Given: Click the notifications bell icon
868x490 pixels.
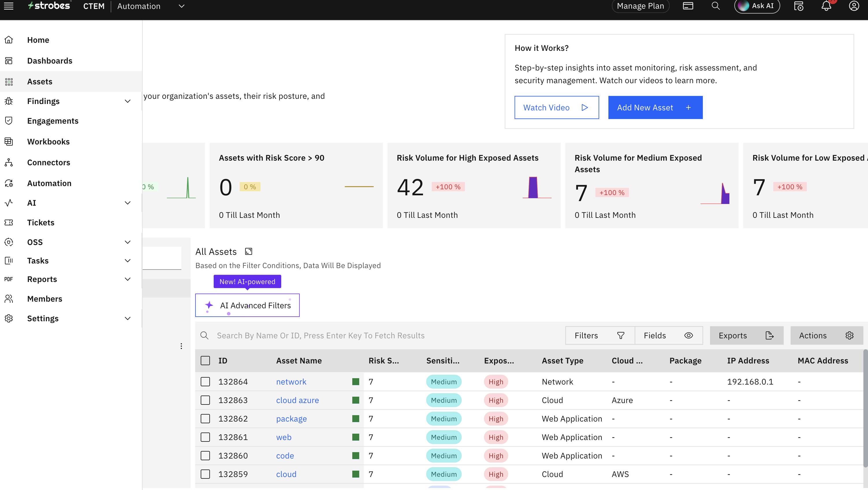Looking at the screenshot, I should coord(826,6).
